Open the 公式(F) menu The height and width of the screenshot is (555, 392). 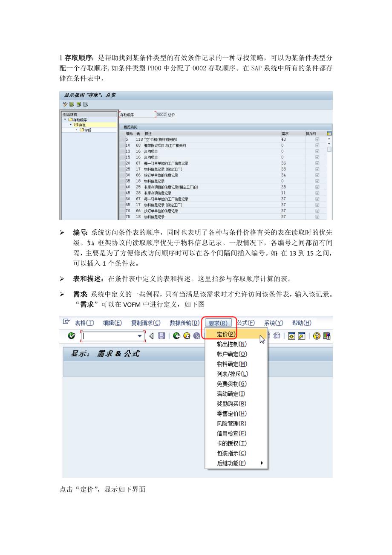pyautogui.click(x=246, y=323)
